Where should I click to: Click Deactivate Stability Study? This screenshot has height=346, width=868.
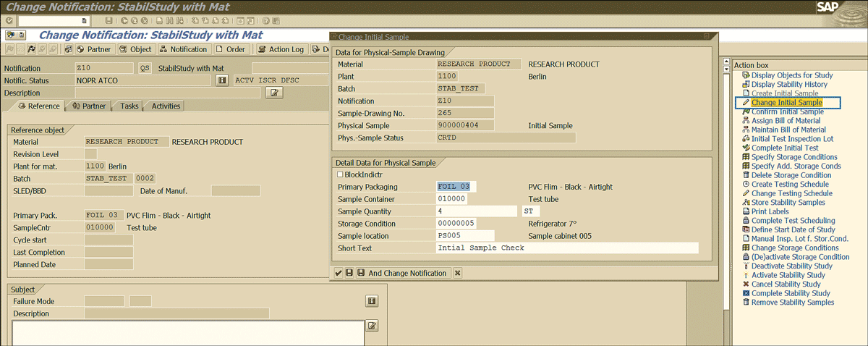coord(791,266)
